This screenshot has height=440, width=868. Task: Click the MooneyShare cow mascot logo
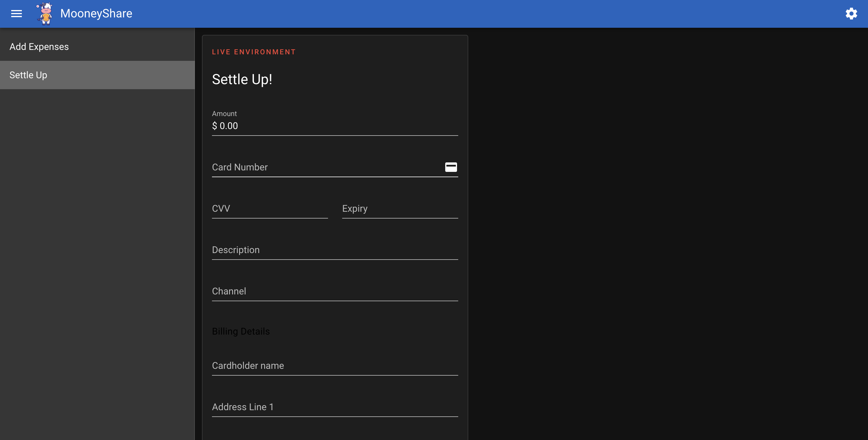tap(45, 14)
